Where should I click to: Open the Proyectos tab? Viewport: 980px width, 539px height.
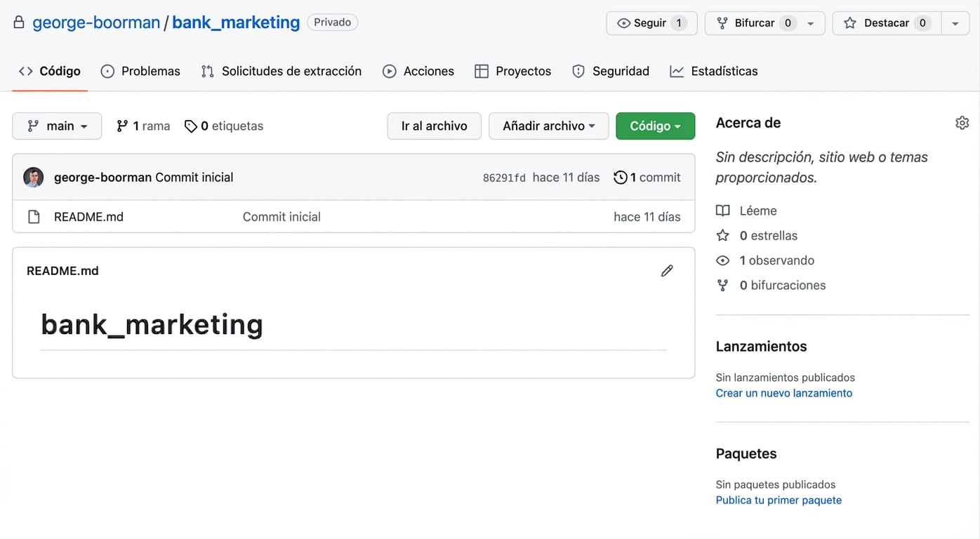coord(513,71)
